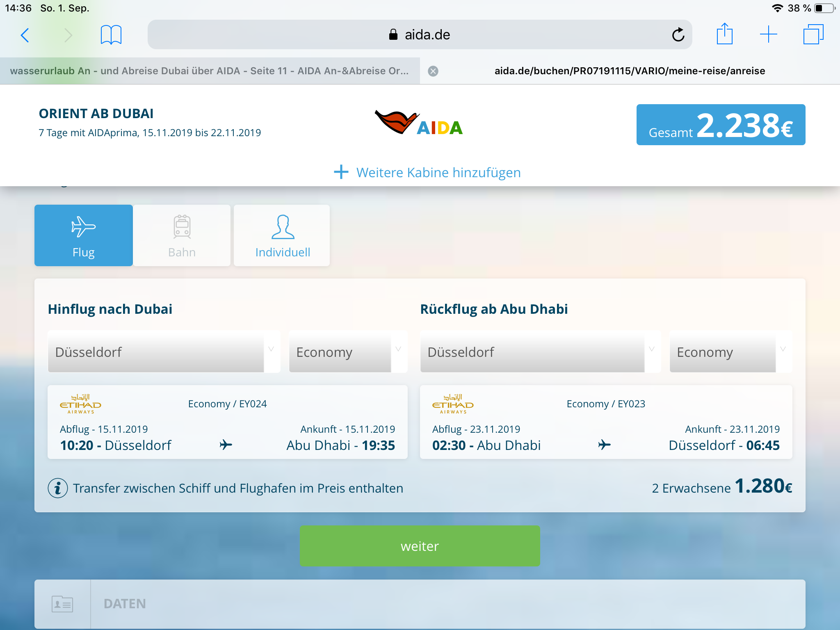Screen dimensions: 840x630
Task: Click the AIDA logo
Action: pyautogui.click(x=419, y=123)
